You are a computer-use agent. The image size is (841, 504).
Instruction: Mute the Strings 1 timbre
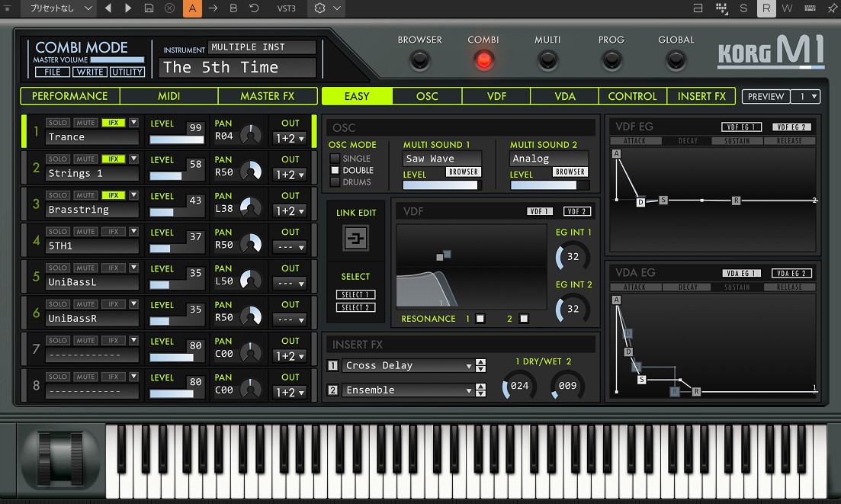[x=85, y=159]
